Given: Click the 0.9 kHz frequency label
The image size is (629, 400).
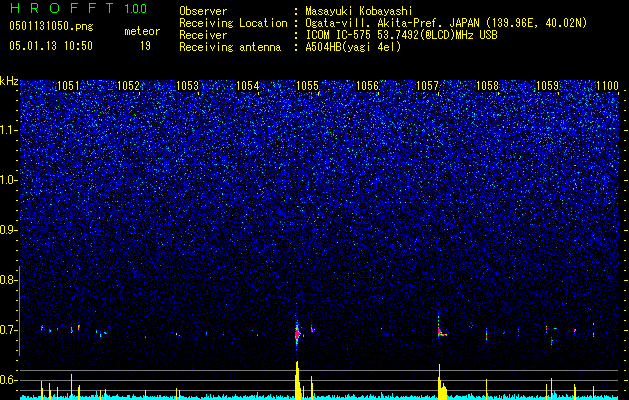Looking at the screenshot, I should 8,230.
